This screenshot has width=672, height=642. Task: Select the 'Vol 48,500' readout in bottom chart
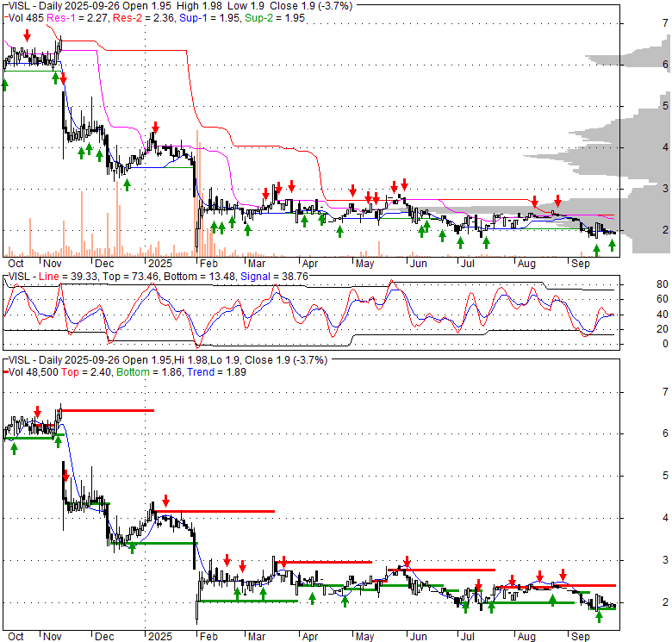tap(33, 372)
